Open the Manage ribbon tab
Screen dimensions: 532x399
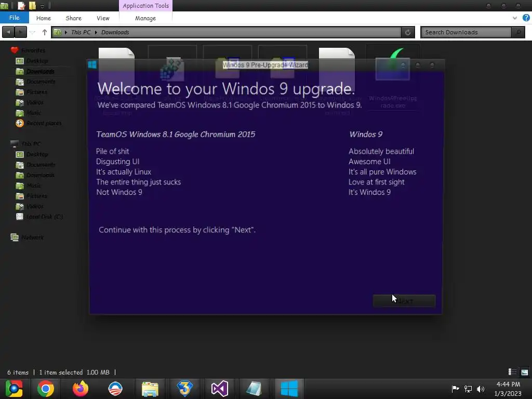pos(145,18)
